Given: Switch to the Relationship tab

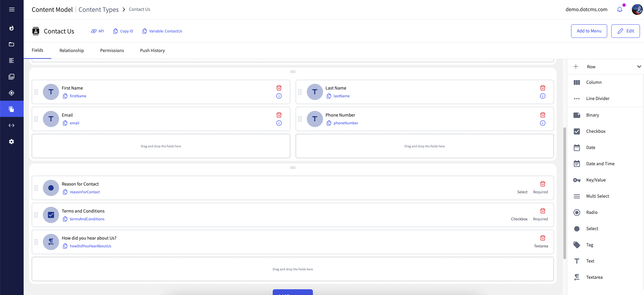Looking at the screenshot, I should [x=72, y=50].
